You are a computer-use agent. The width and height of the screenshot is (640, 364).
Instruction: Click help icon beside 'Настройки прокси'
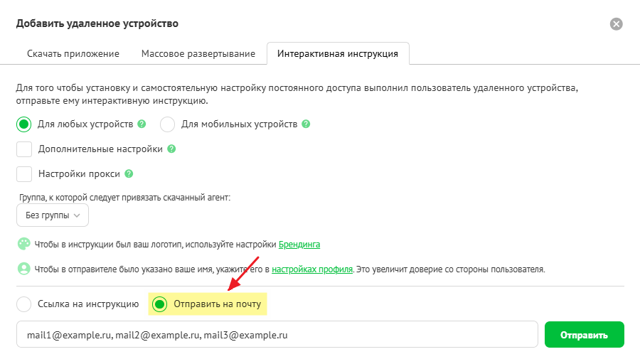[x=129, y=173]
